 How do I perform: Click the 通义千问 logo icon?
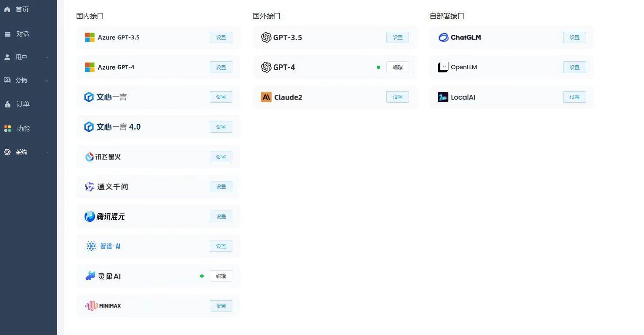tap(89, 187)
